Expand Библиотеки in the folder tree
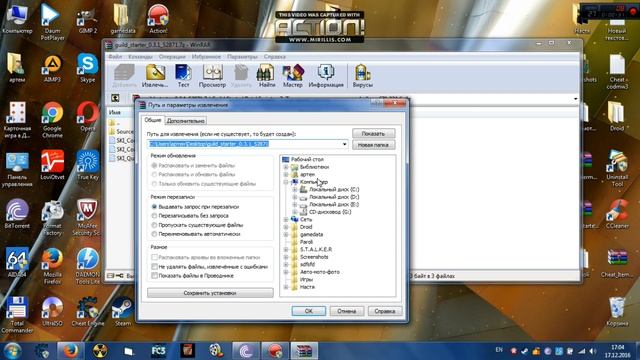The image size is (640, 360). [286, 167]
